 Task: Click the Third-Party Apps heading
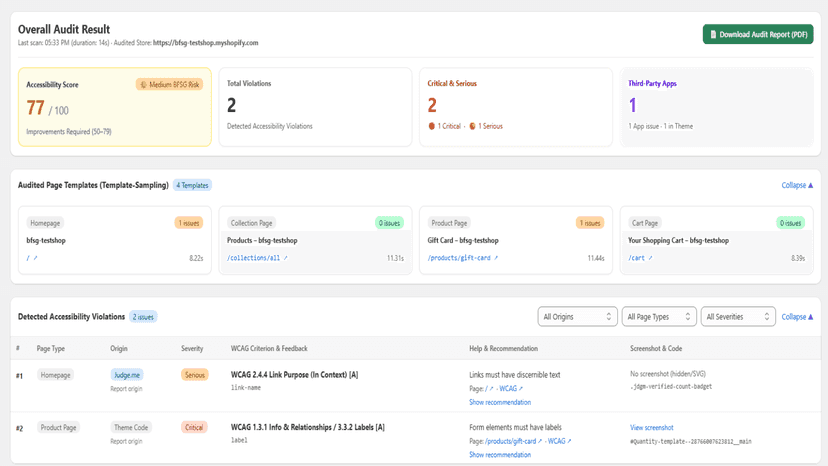click(x=652, y=83)
